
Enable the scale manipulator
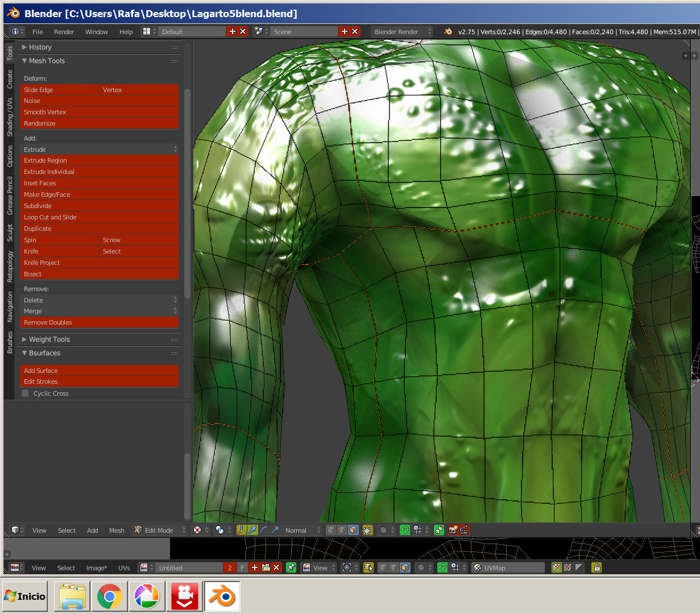[275, 530]
